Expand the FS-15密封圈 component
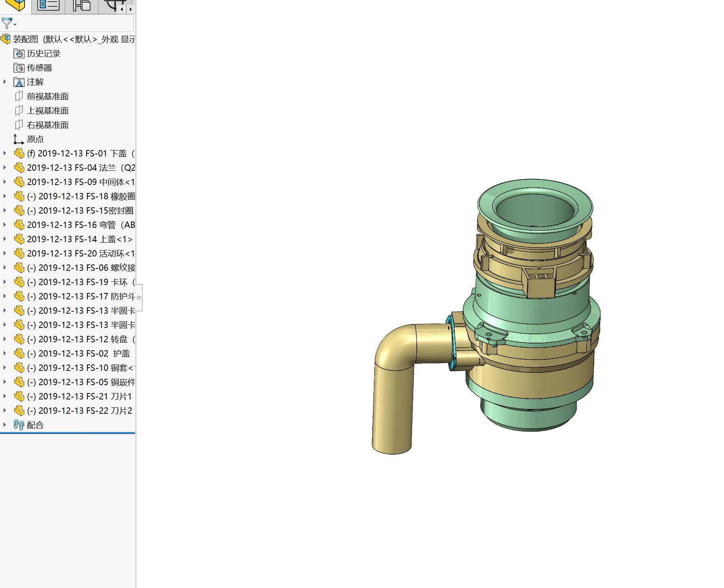 click(5, 210)
